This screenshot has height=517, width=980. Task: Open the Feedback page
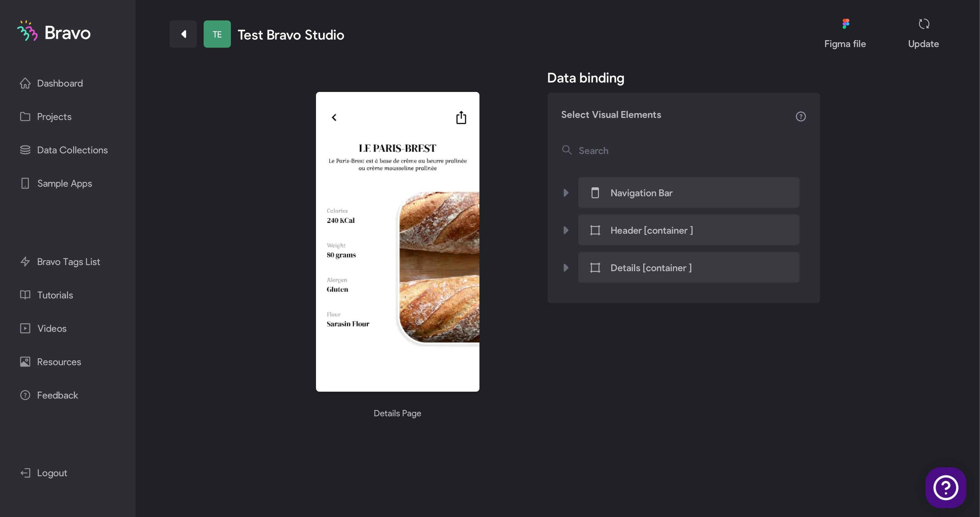point(49,395)
